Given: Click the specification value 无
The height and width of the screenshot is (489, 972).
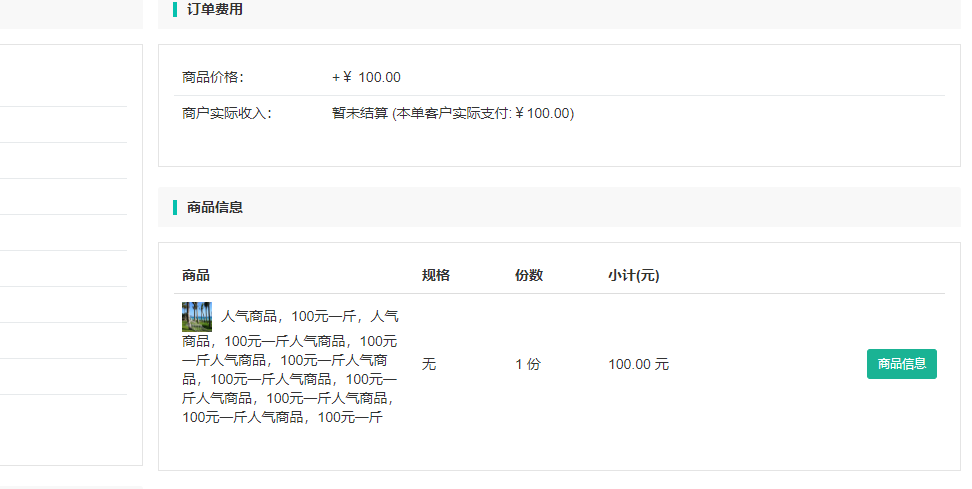Looking at the screenshot, I should click(x=429, y=364).
